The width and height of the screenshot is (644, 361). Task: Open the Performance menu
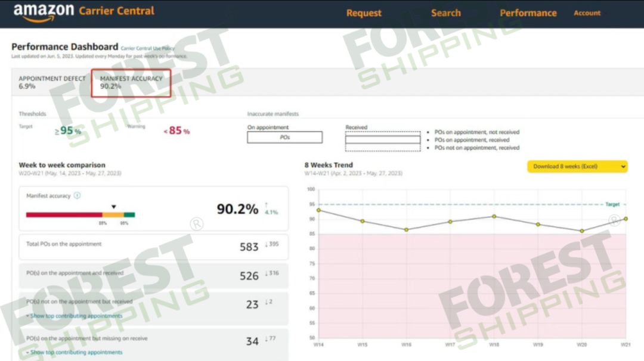[x=528, y=13]
